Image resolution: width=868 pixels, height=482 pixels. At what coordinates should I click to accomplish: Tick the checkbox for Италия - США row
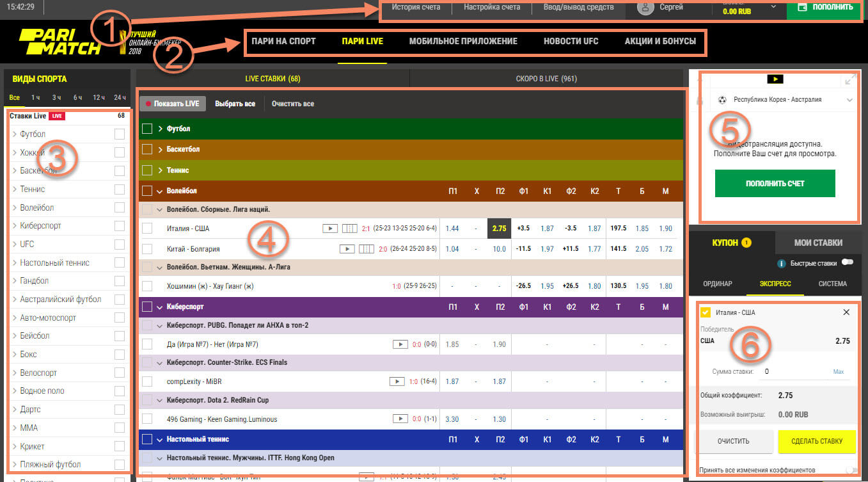point(147,229)
